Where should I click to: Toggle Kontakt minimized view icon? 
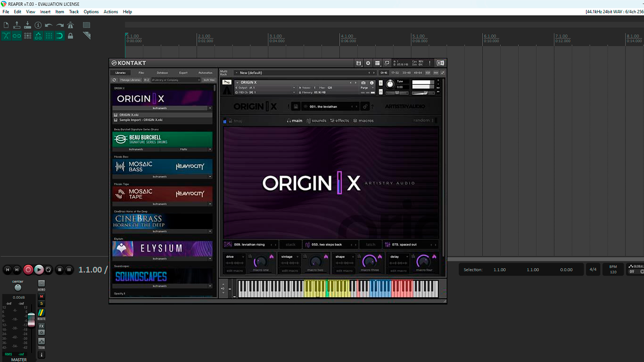[x=387, y=63]
